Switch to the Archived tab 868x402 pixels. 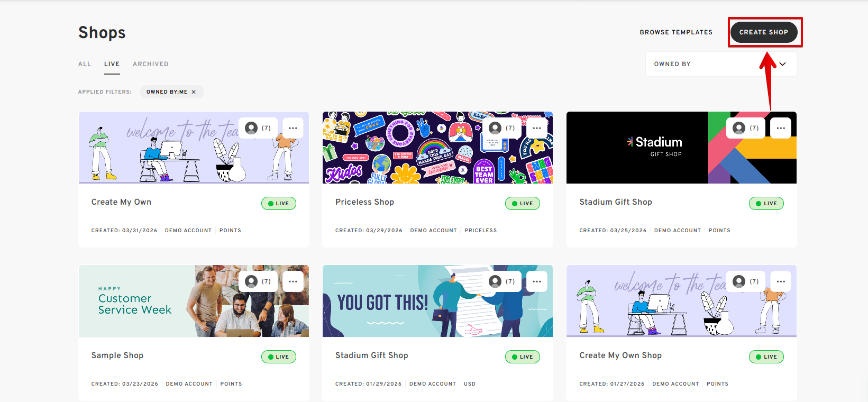click(x=150, y=64)
